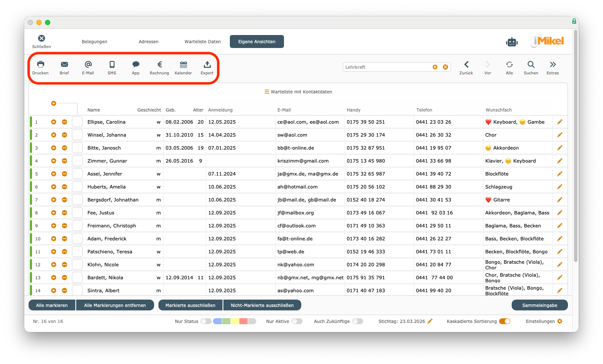Image resolution: width=603 pixels, height=364 pixels.
Task: Switch to the Belegungen tab
Action: point(94,42)
